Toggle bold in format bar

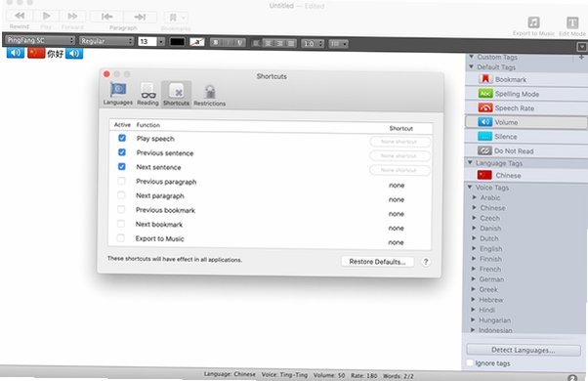coord(216,42)
